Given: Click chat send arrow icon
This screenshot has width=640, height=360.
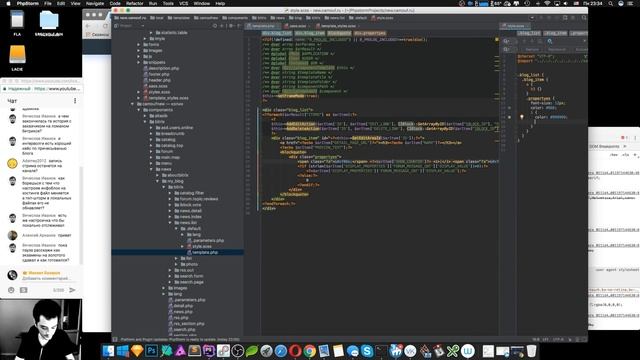Looking at the screenshot, I should pos(72,290).
